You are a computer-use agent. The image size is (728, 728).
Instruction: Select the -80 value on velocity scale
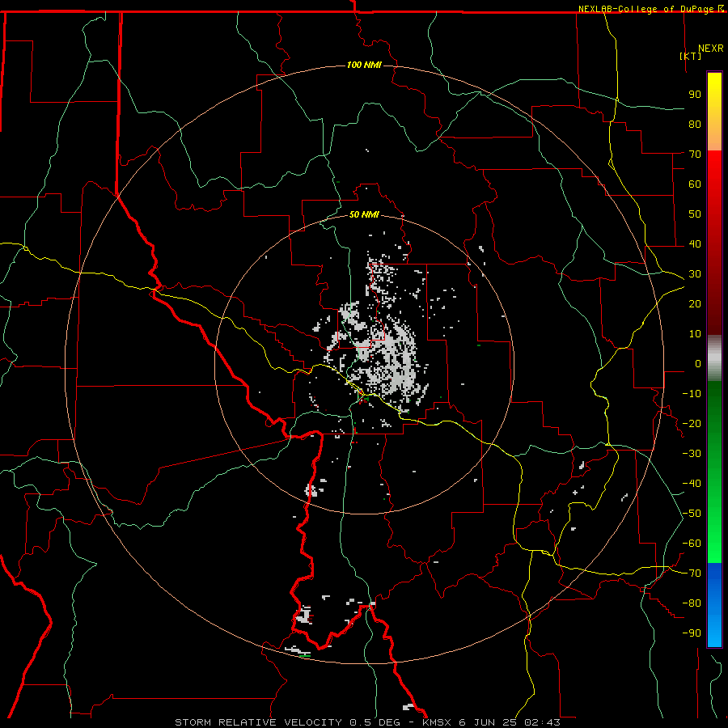tap(692, 603)
